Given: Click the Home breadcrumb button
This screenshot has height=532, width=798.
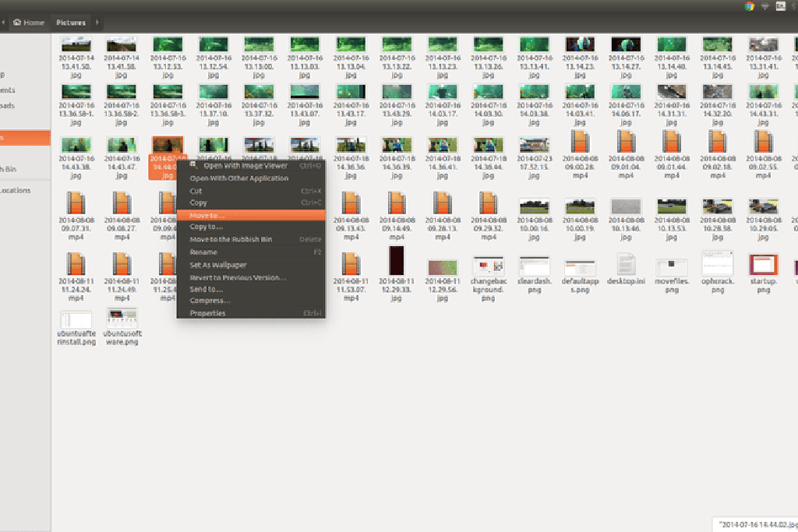Looking at the screenshot, I should [29, 23].
